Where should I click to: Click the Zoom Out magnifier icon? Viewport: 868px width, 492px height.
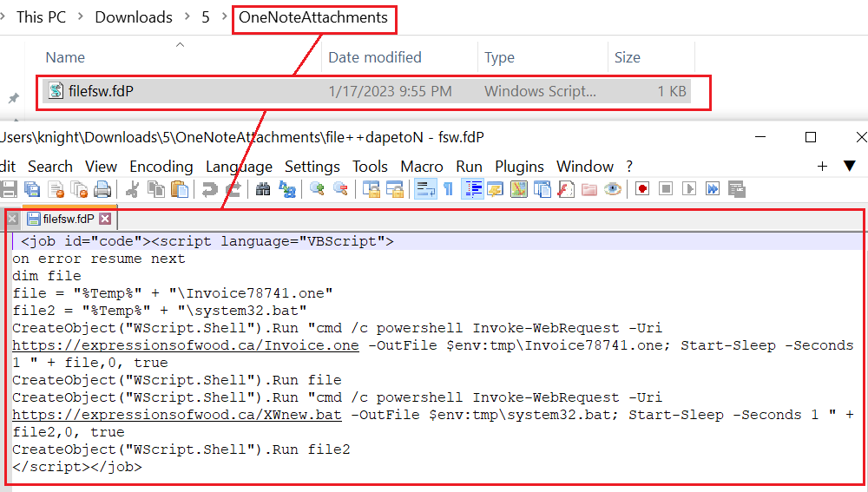click(x=340, y=189)
